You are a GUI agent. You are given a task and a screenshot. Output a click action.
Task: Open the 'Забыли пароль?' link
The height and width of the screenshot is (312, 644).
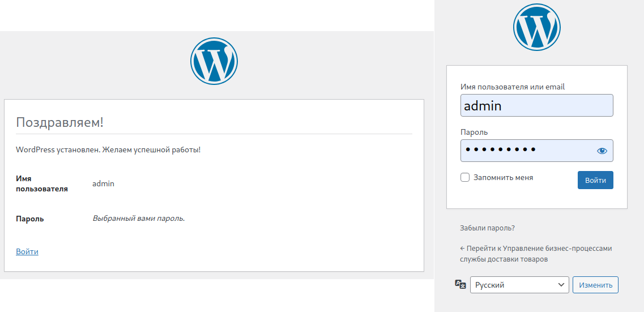click(x=488, y=228)
